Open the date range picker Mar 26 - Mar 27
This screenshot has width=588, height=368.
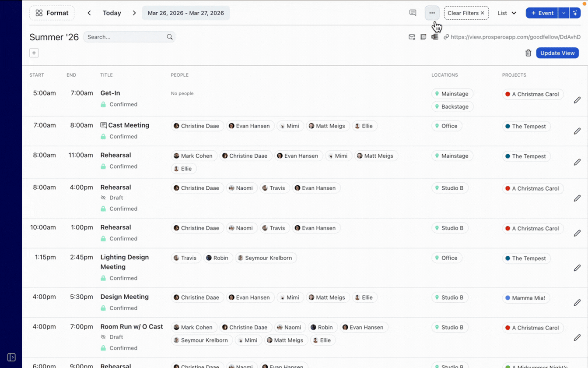coord(186,13)
